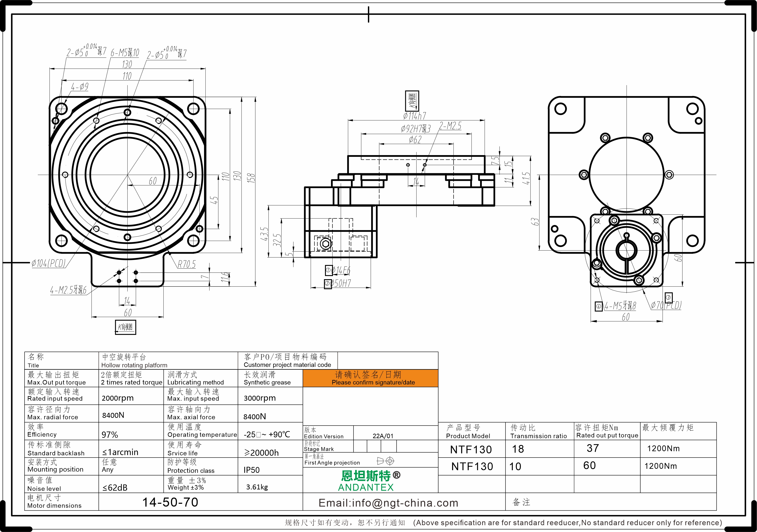Screen dimensions: 757x532
Task: Click the Ø14F6 shaft bore label
Action: (341, 271)
